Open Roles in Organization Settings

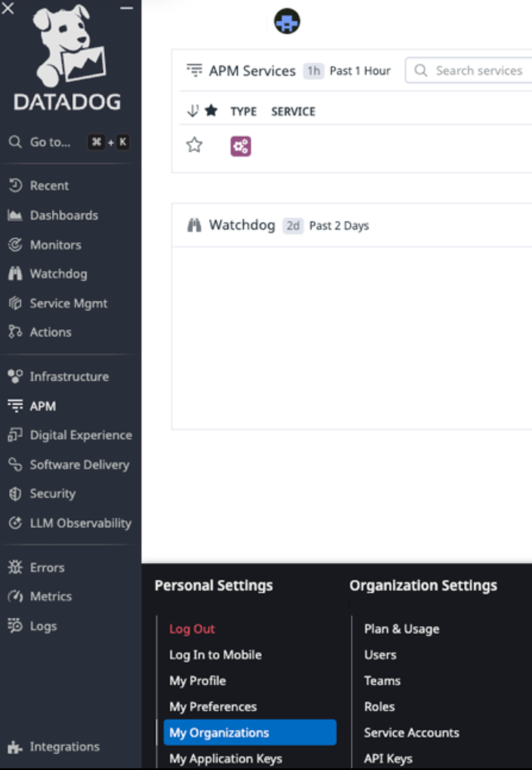tap(379, 707)
